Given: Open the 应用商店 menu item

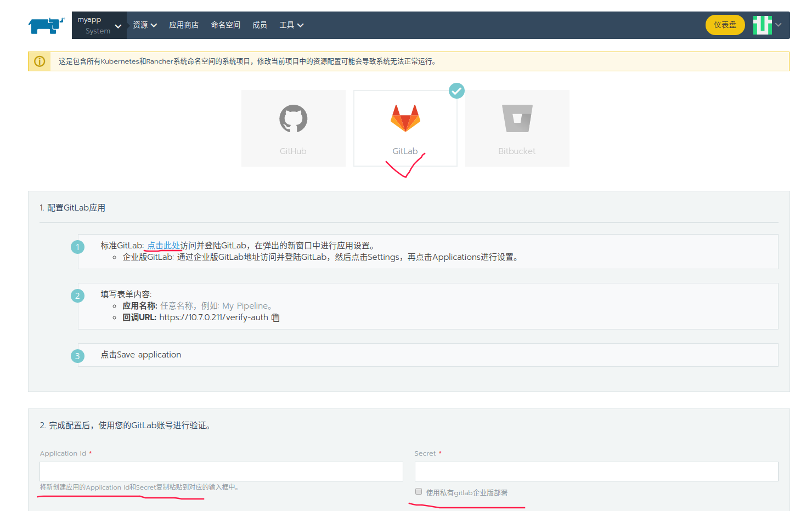Looking at the screenshot, I should [184, 25].
